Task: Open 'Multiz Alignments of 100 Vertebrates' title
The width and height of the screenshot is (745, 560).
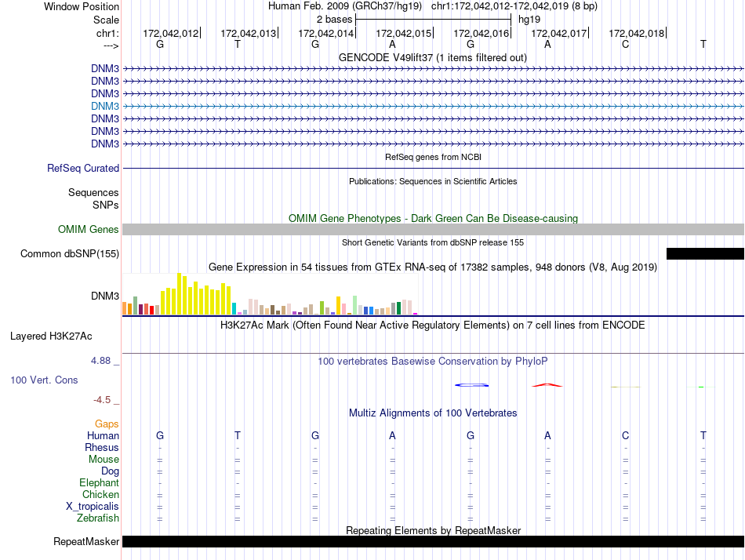Action: pyautogui.click(x=433, y=413)
